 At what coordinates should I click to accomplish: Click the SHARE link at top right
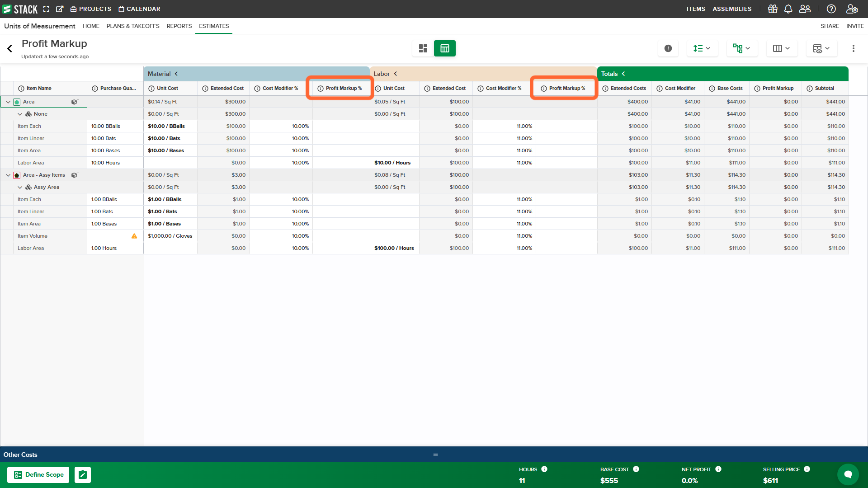[x=830, y=26]
